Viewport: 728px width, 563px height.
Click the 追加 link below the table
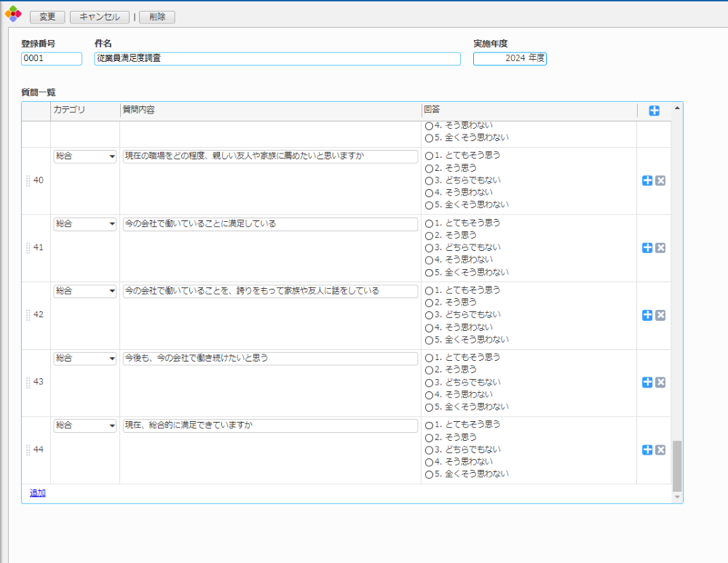[38, 493]
